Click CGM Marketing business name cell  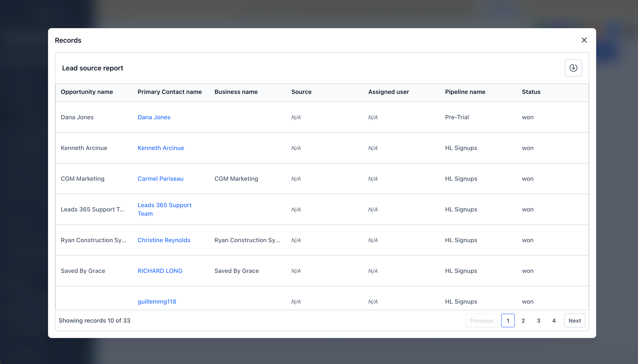pos(236,179)
